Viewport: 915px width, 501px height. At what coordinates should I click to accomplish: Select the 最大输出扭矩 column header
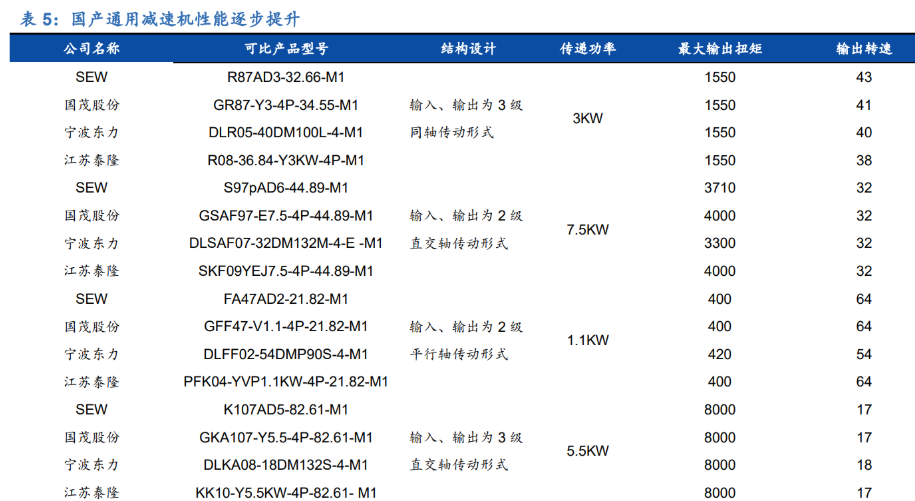pos(720,48)
